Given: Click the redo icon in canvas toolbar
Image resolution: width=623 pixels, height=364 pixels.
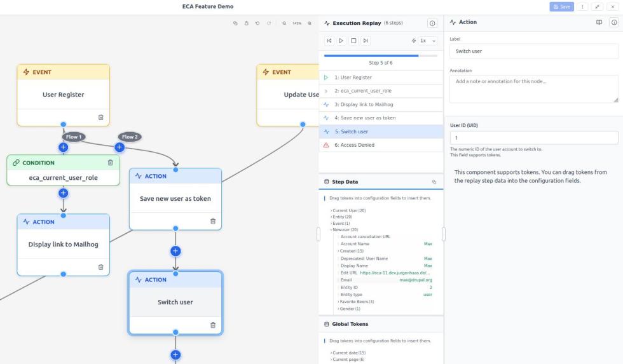Looking at the screenshot, I should click(269, 24).
